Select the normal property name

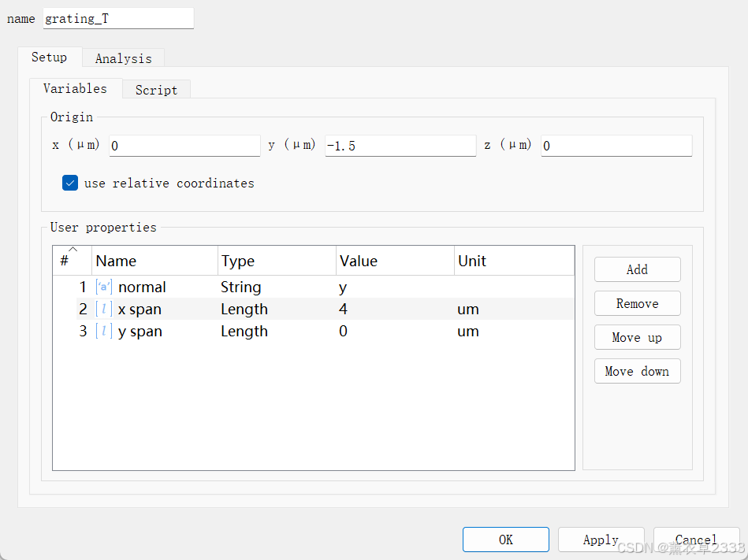(142, 287)
